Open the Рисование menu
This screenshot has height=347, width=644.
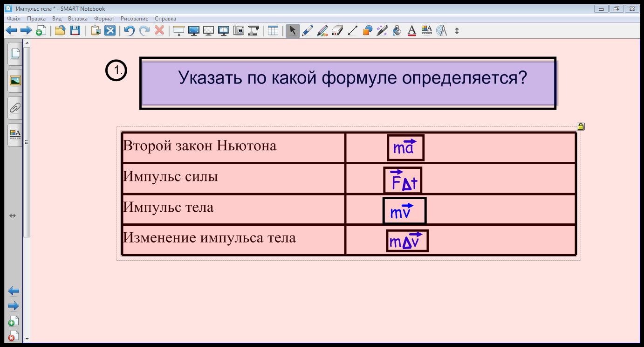click(135, 19)
